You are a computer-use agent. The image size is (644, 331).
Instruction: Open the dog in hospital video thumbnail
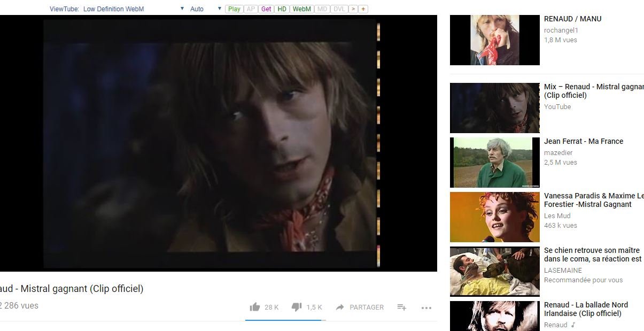point(495,272)
